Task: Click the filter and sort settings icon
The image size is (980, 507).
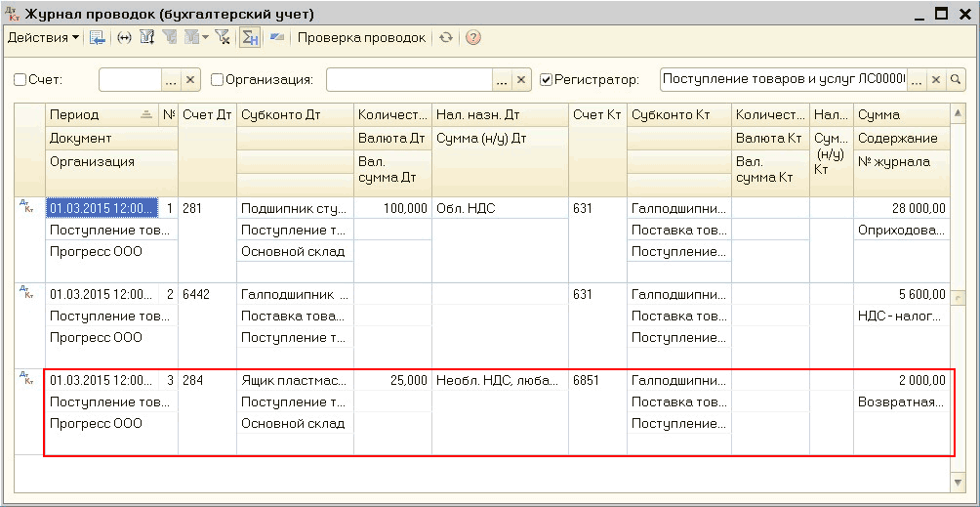Action: 147,38
